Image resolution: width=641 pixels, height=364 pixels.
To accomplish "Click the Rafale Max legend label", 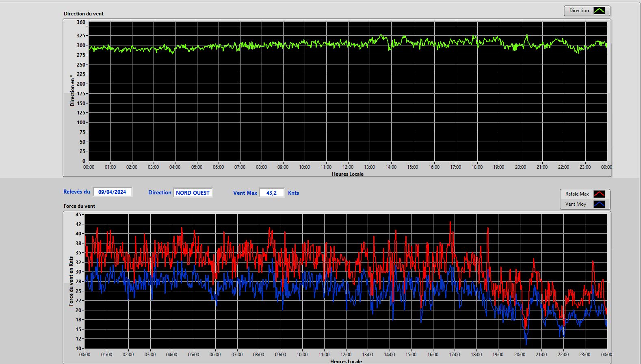I will click(x=577, y=194).
